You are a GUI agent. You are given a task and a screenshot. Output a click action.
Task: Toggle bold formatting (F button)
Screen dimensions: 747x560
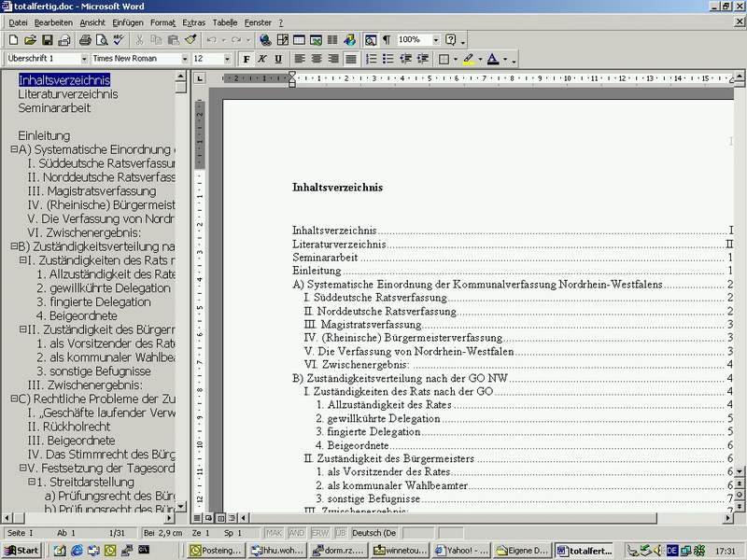[x=247, y=59]
